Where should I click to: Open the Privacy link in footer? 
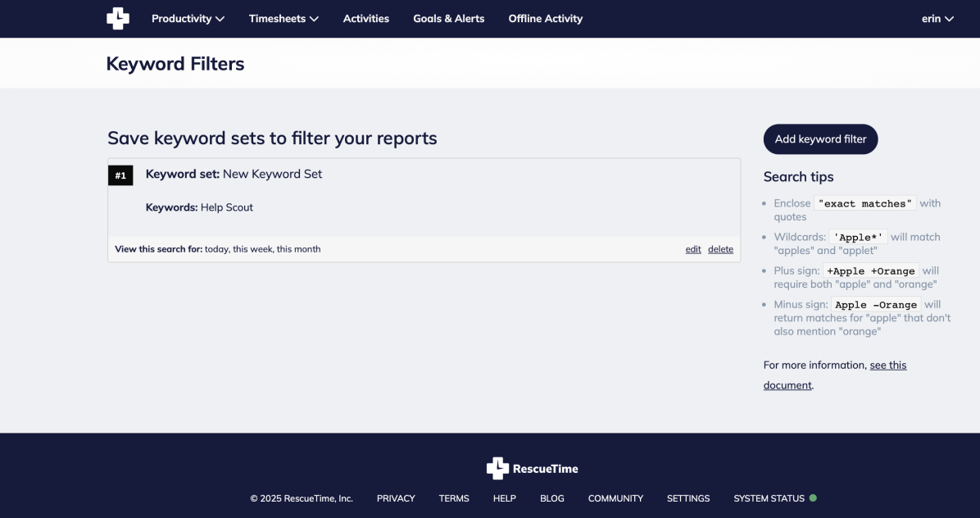[x=396, y=498]
